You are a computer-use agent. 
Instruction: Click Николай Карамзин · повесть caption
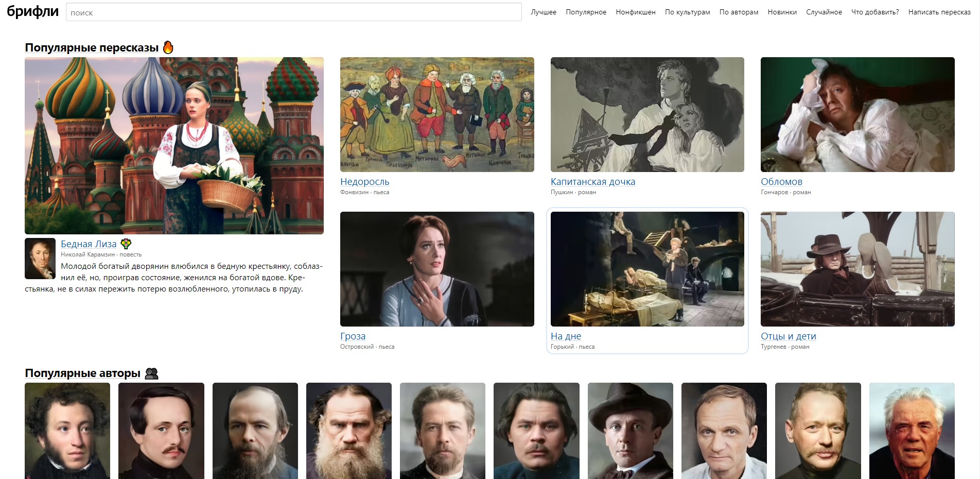(x=101, y=254)
